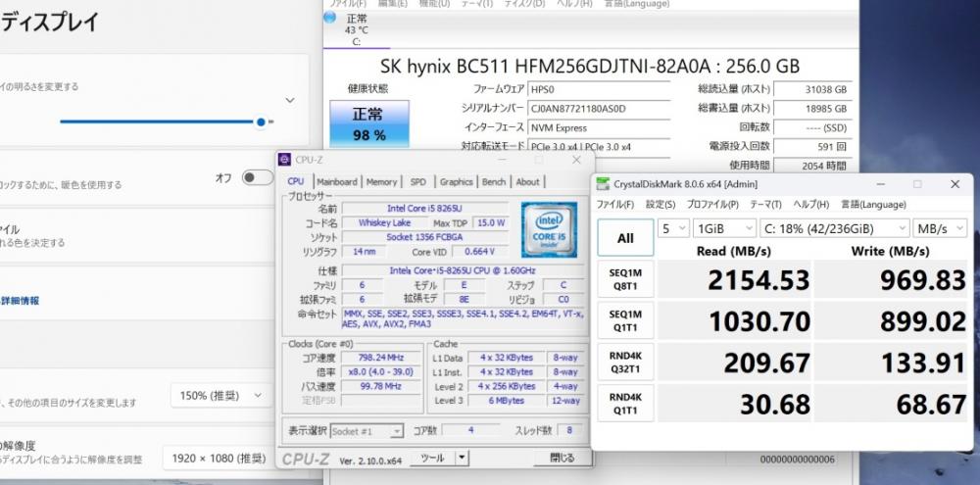Open 設定(S) menu in CrystalDiskMark
This screenshot has height=485, width=980.
pos(660,205)
